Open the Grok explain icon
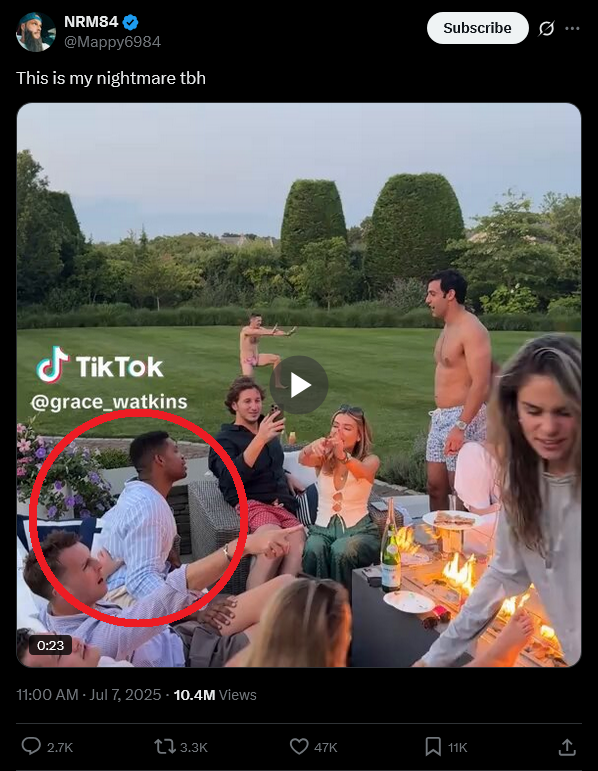Viewport: 598px width, 771px height. (x=546, y=29)
